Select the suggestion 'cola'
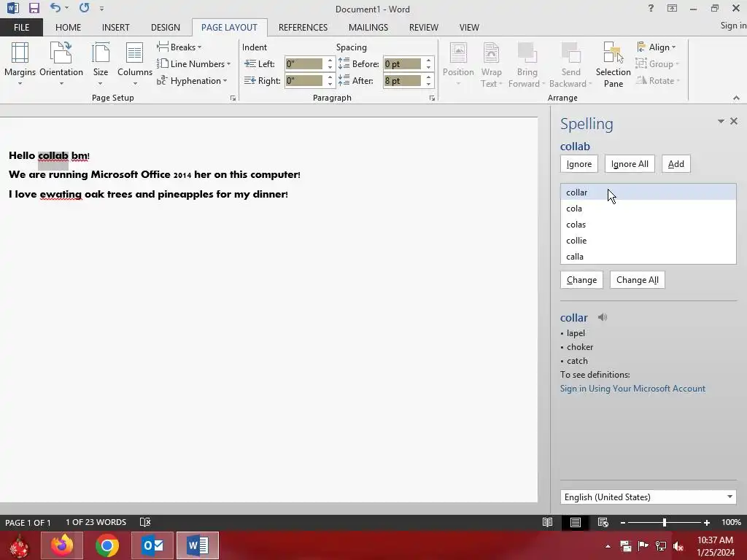The width and height of the screenshot is (747, 560). (x=648, y=209)
